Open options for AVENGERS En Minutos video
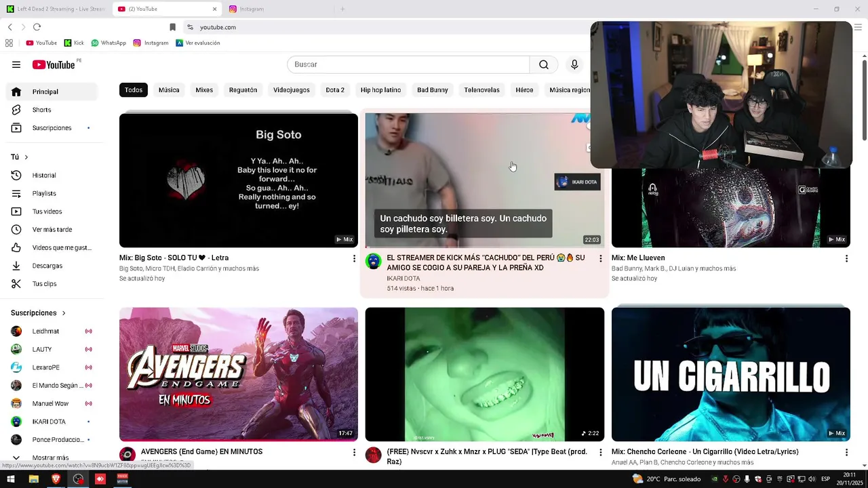Screen dimensions: 868x488 (x=354, y=452)
